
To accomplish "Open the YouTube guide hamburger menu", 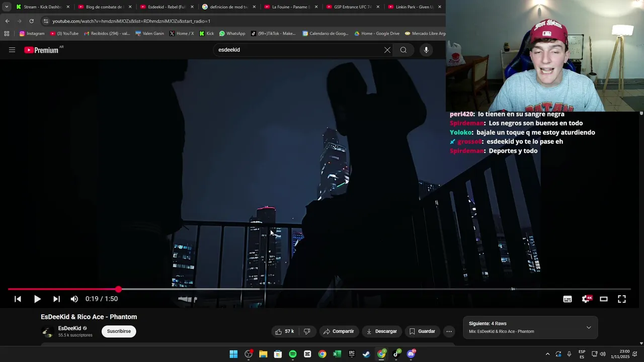I will point(12,50).
